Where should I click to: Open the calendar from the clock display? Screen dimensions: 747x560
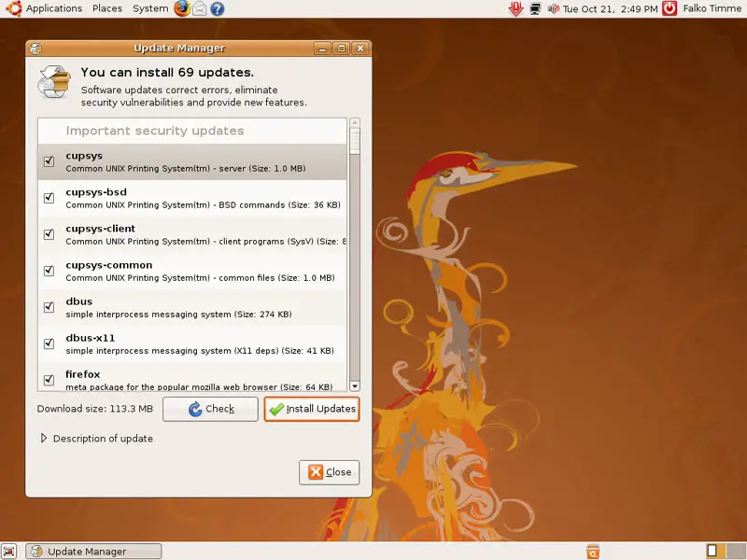click(x=610, y=8)
